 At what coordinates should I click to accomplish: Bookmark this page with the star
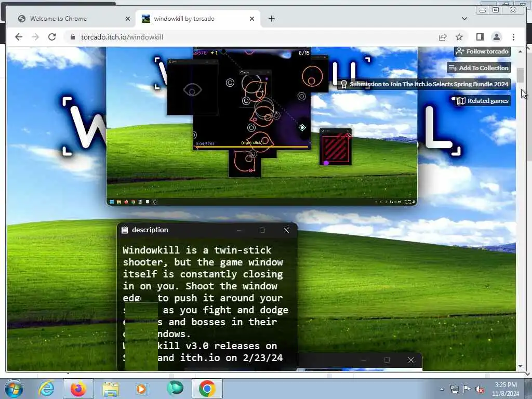pyautogui.click(x=459, y=37)
